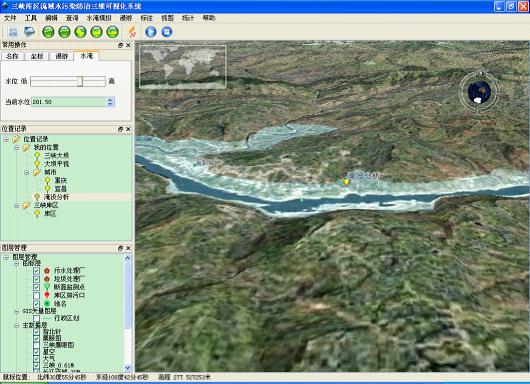Select the 库区 location entry

click(x=50, y=214)
